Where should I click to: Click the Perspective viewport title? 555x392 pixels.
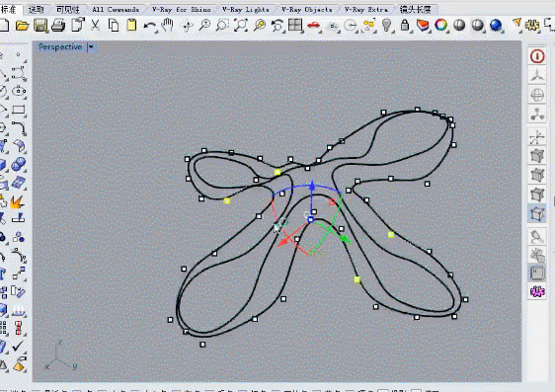click(60, 46)
